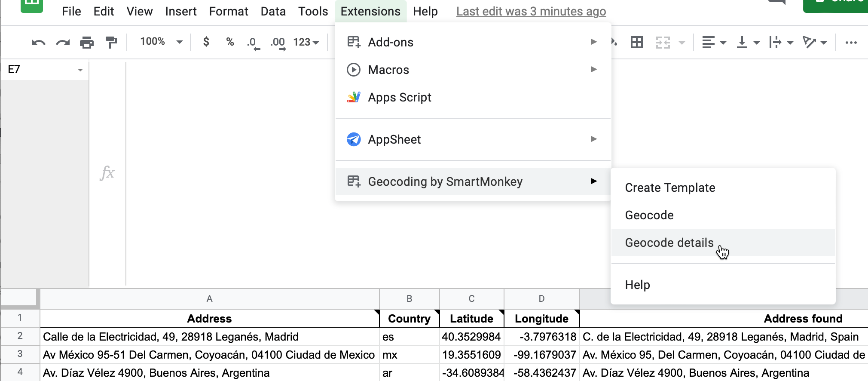
Task: Select column B header
Action: (x=410, y=299)
